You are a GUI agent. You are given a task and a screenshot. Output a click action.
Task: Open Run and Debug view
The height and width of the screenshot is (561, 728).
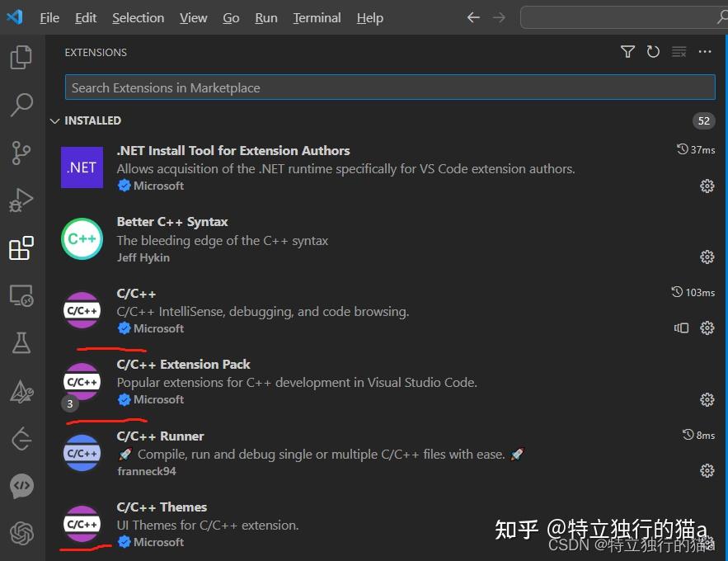pyautogui.click(x=21, y=200)
